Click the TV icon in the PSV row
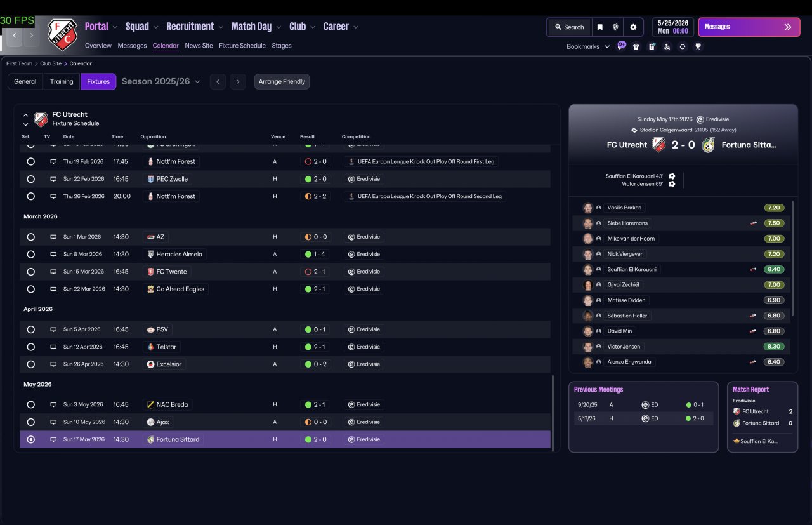This screenshot has width=812, height=525. (53, 329)
